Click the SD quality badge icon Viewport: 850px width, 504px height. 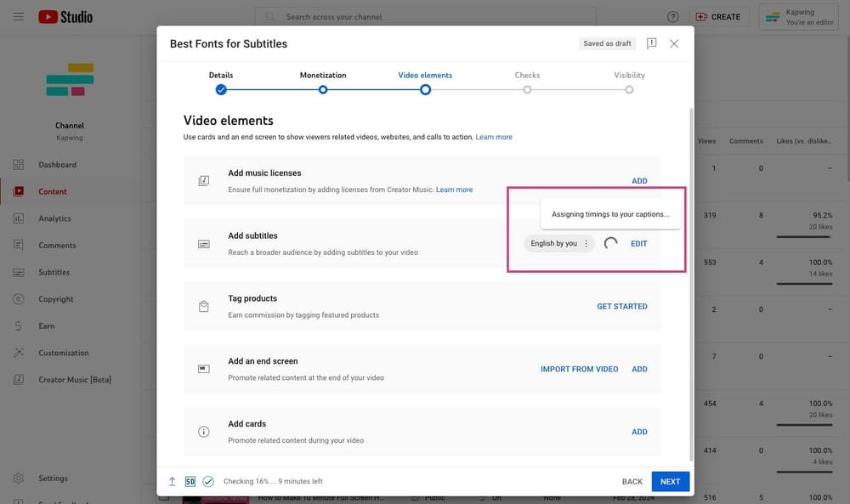[x=190, y=480]
